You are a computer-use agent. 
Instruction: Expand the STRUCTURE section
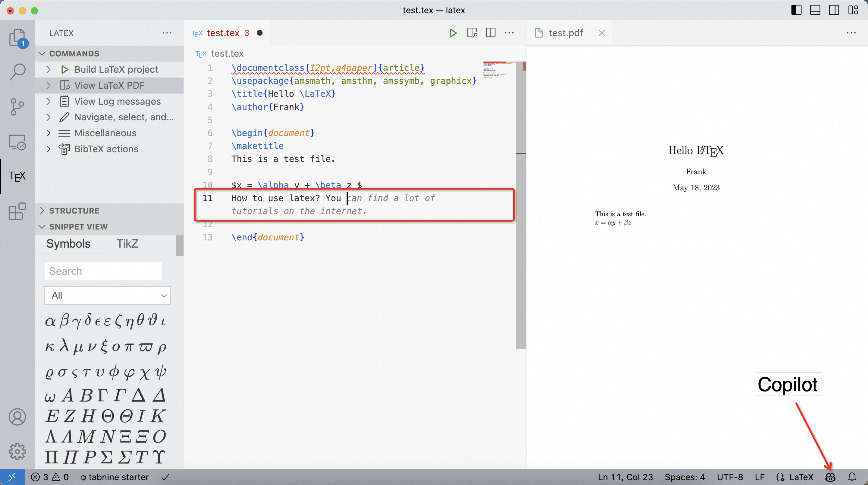[109, 211]
